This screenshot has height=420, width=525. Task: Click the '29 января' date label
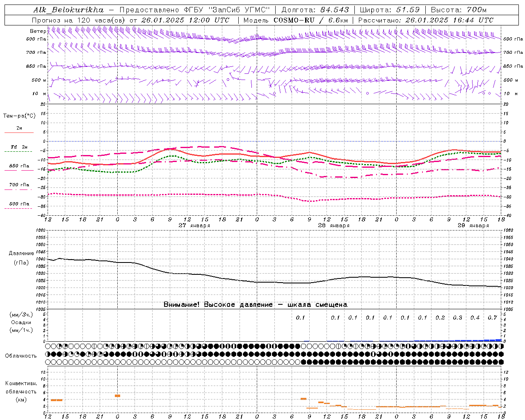(x=473, y=226)
